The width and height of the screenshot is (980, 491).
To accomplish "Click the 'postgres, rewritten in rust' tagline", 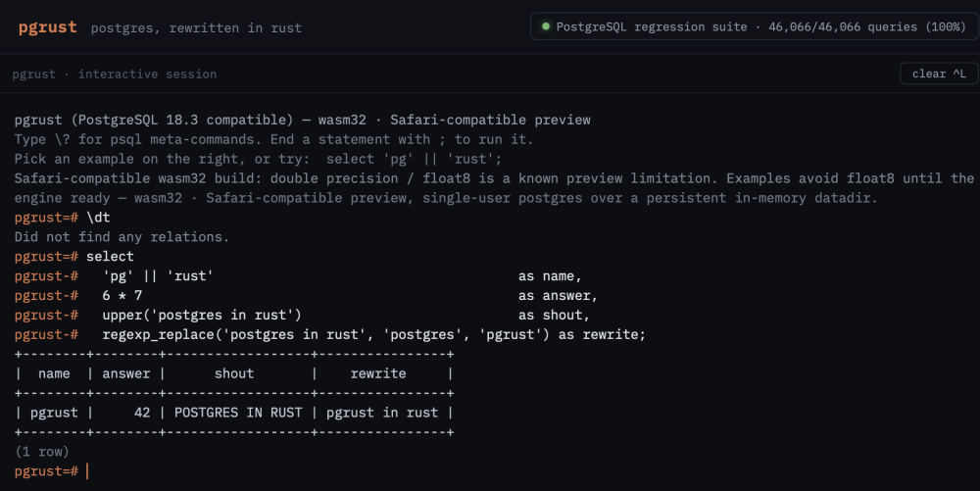I will (x=196, y=28).
